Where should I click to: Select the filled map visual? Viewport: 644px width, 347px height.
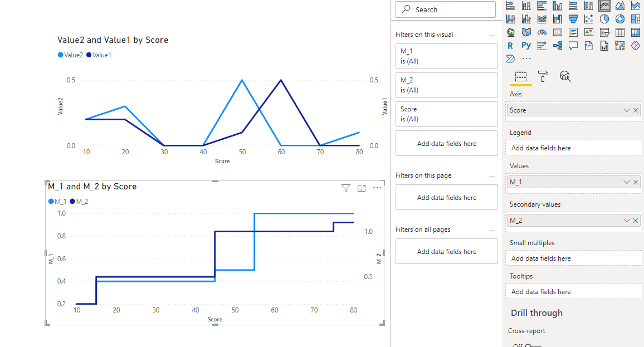526,32
